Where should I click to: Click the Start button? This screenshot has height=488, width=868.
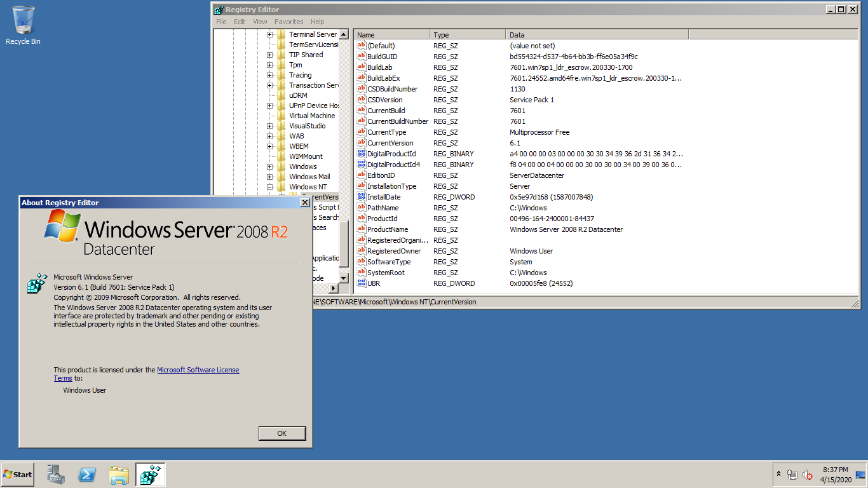click(x=17, y=475)
